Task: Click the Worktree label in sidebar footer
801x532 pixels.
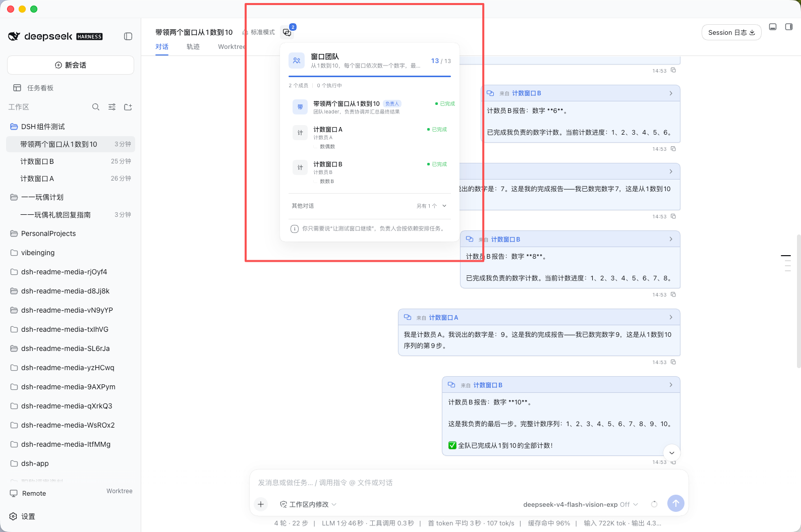Action: point(120,491)
